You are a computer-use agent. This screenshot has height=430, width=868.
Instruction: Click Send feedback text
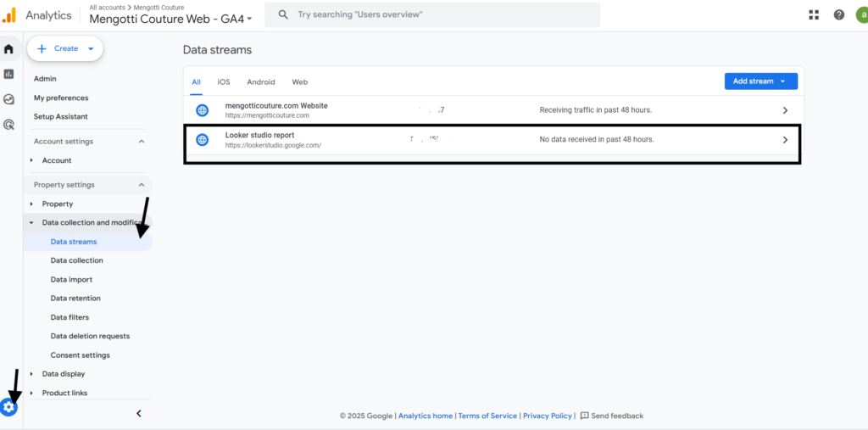[x=617, y=416]
